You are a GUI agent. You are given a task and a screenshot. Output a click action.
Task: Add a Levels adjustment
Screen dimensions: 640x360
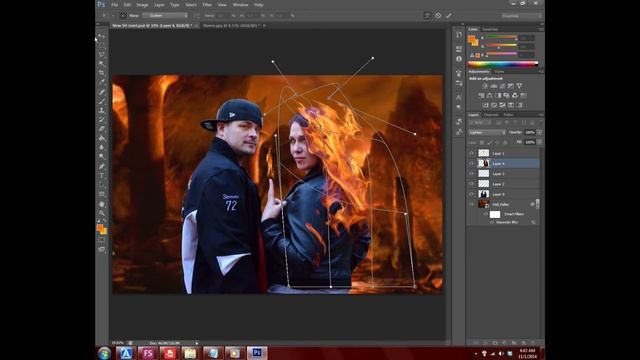point(494,86)
